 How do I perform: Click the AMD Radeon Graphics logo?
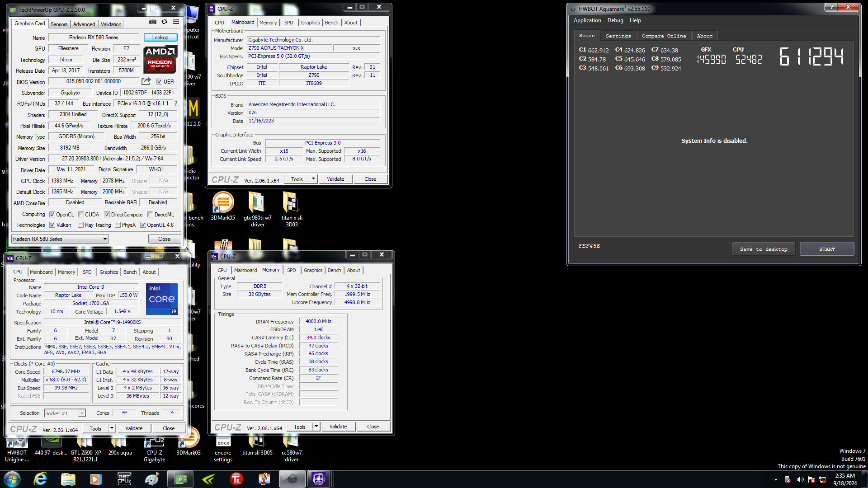click(160, 59)
